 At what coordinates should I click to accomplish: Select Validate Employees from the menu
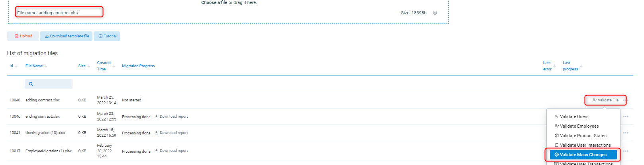tap(579, 126)
